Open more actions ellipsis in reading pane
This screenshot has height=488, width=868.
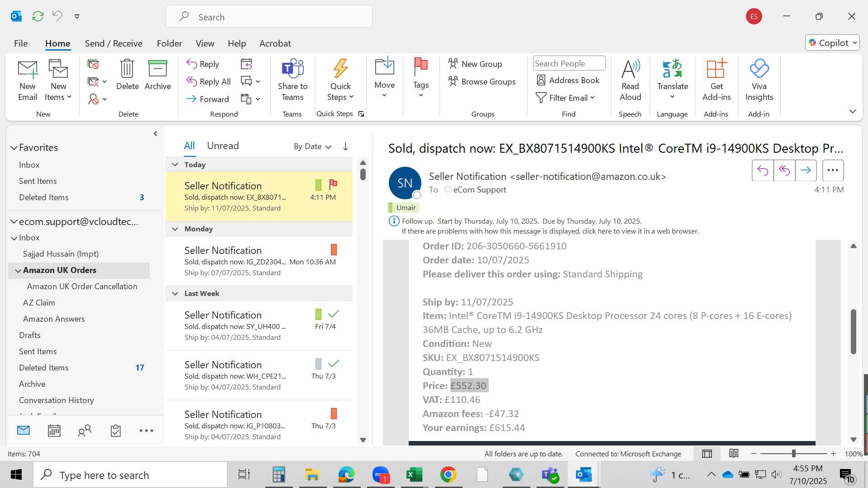click(x=833, y=170)
